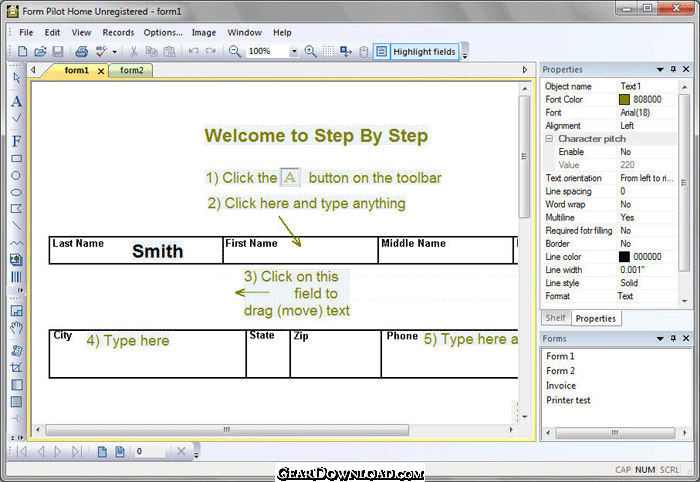Open the Forms panel dropdown arrow

(660, 339)
